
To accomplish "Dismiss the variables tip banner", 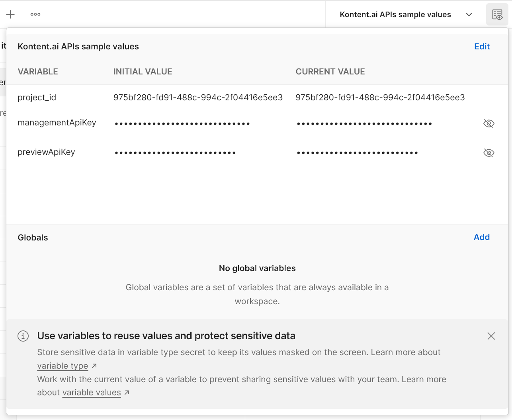I will point(491,336).
